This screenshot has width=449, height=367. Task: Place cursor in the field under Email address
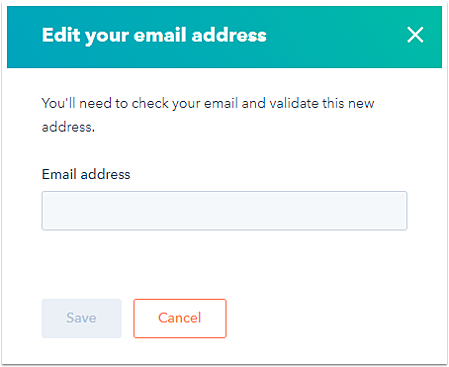coord(224,211)
